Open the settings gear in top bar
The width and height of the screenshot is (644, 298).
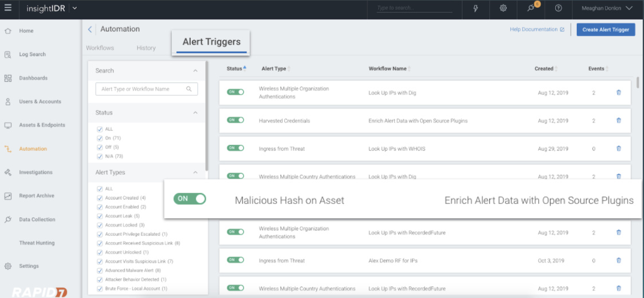point(503,8)
